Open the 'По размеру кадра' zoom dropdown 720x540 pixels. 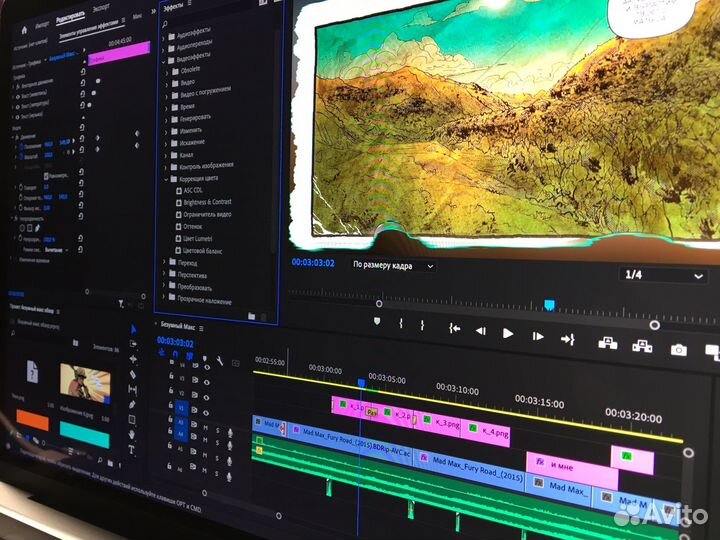[x=392, y=266]
